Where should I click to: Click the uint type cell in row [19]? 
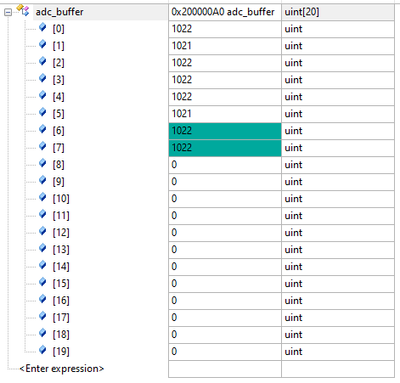coord(338,352)
